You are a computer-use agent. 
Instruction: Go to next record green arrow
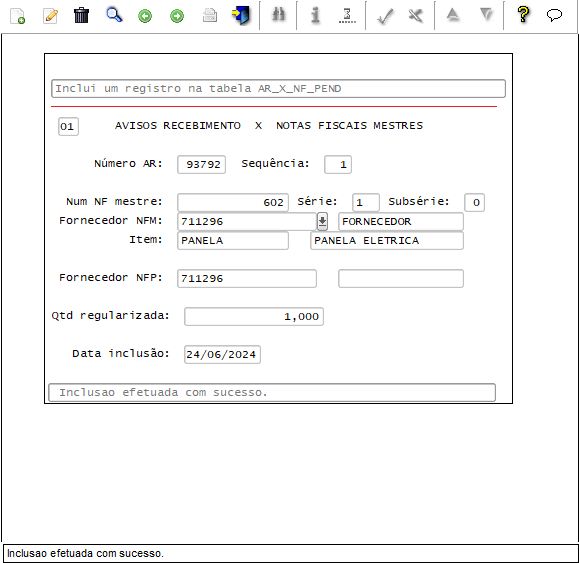(x=177, y=16)
